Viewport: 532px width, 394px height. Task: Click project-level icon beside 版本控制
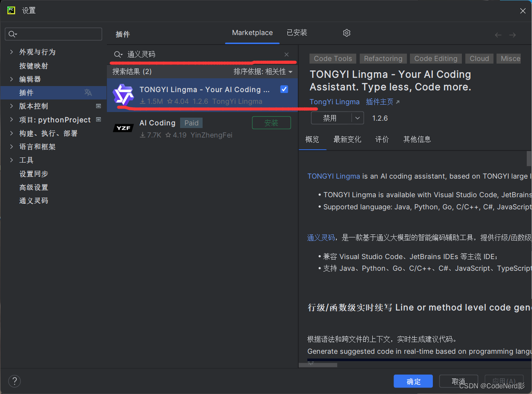click(98, 106)
